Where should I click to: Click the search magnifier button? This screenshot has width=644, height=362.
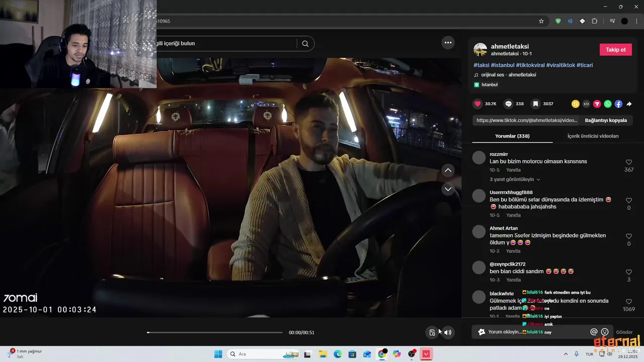(305, 44)
